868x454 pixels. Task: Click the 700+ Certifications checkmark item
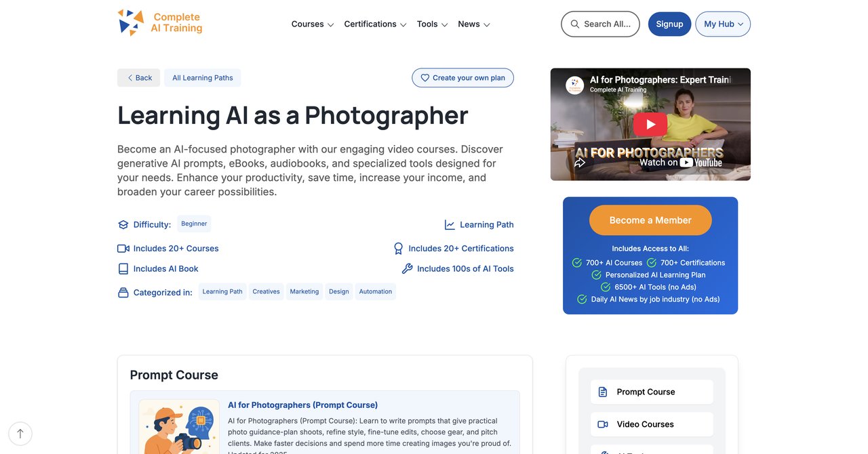686,263
